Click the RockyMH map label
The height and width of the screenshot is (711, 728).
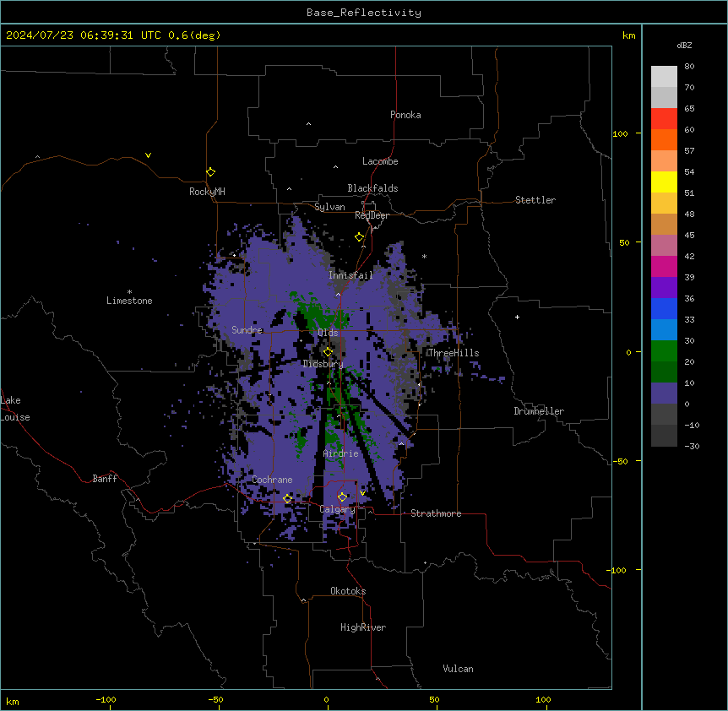207,192
